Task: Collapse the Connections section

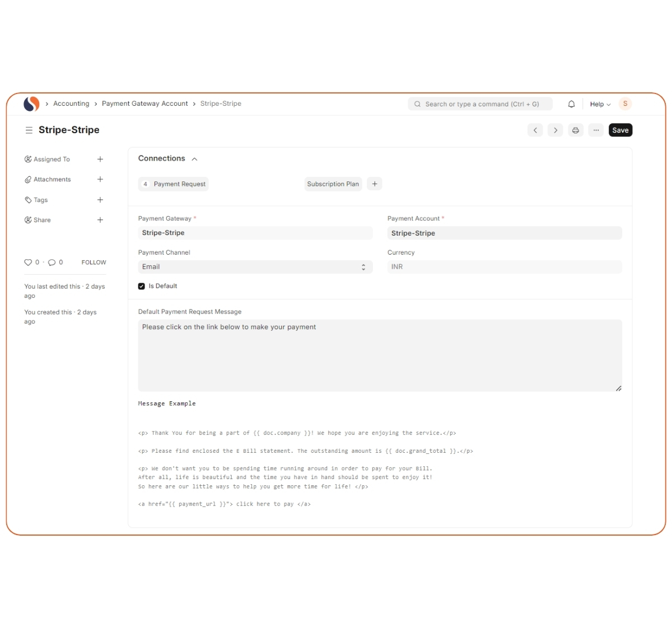Action: (x=194, y=159)
